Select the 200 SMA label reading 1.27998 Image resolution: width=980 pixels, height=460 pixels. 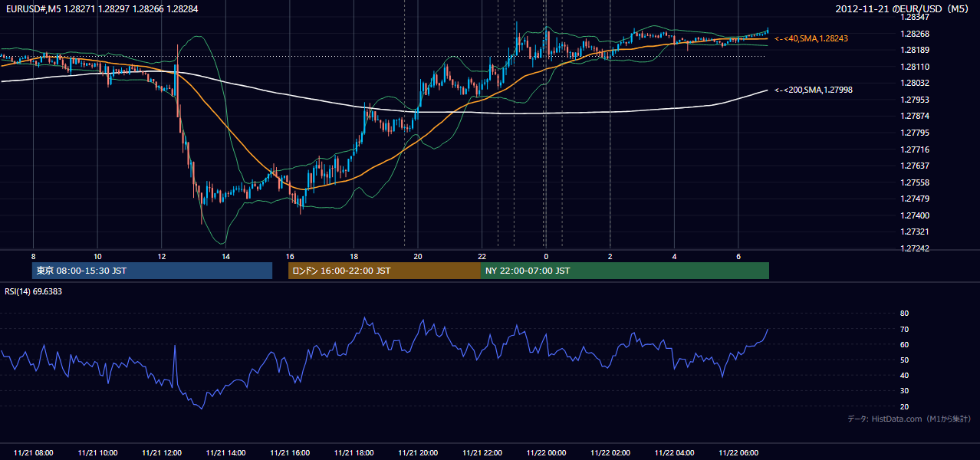click(814, 90)
